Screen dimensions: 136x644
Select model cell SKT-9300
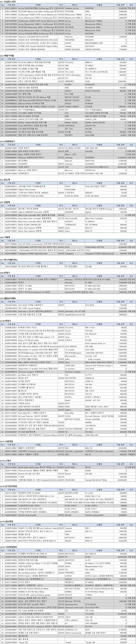99,429
